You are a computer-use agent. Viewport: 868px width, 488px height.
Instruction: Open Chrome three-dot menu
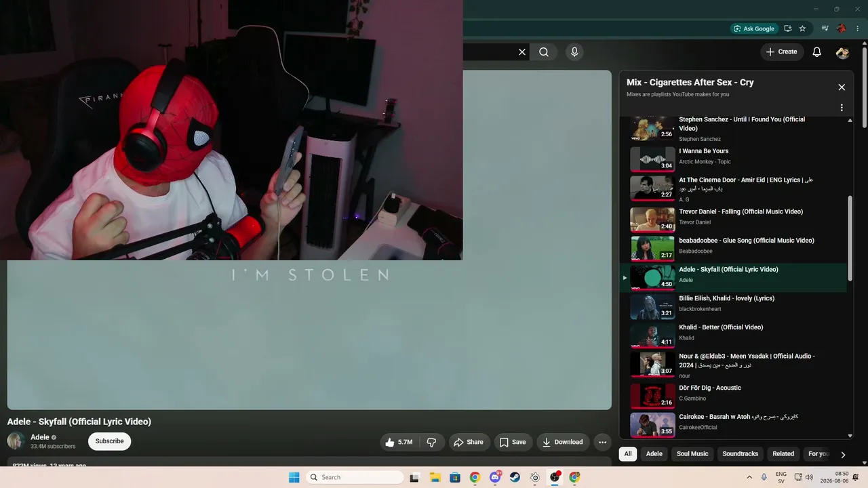coord(858,28)
